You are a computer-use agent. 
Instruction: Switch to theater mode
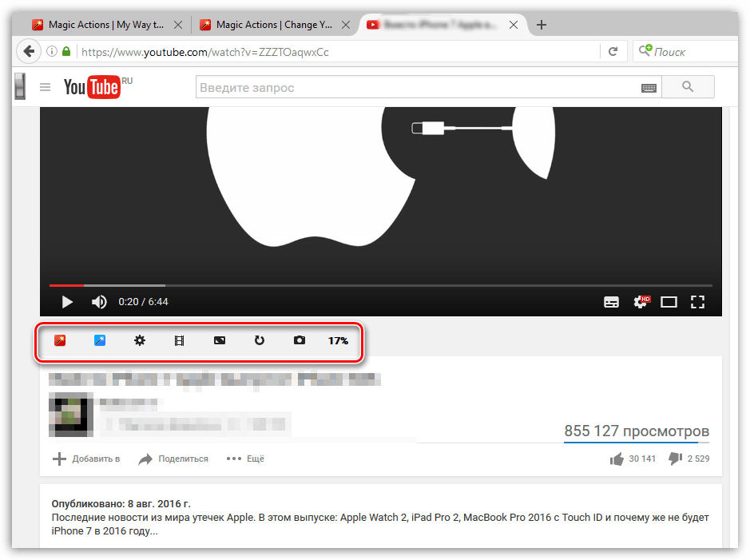tap(669, 302)
